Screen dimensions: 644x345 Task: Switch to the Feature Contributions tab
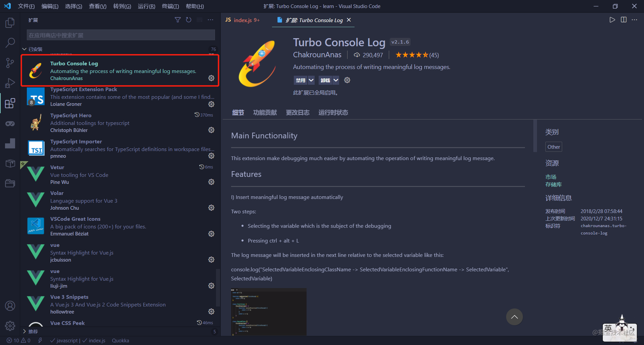tap(265, 113)
